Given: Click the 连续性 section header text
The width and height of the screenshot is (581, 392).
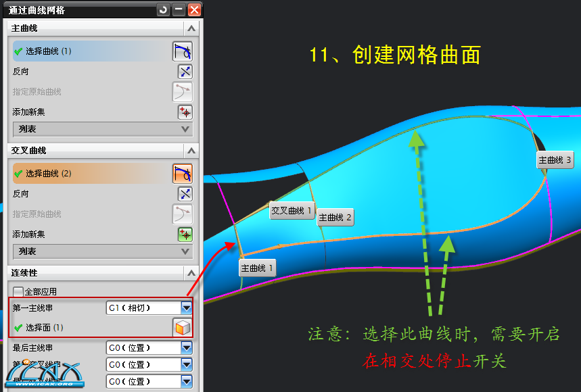Looking at the screenshot, I should (24, 273).
